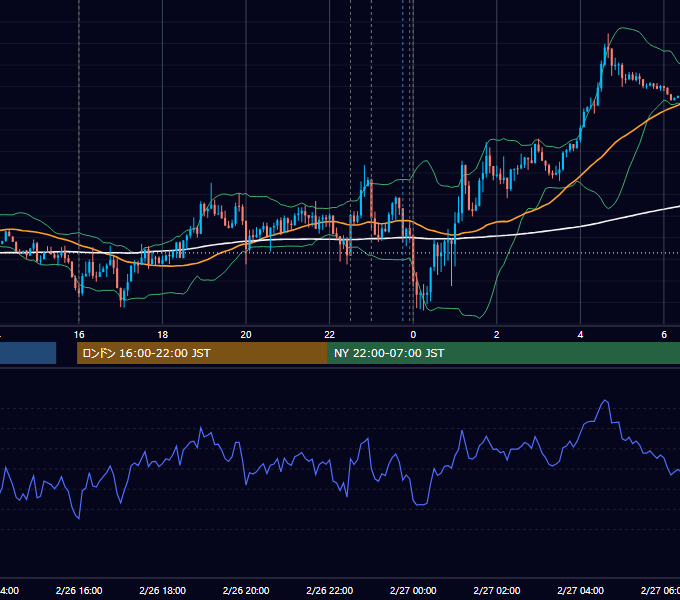Click the '2/27 02:00' date label
The height and width of the screenshot is (600, 680).
[x=497, y=590]
